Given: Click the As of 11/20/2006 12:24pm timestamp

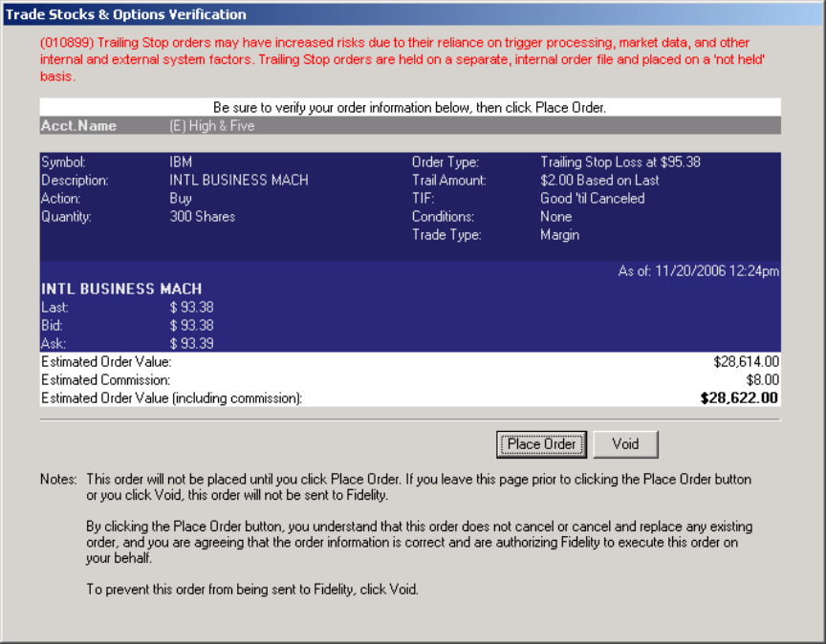Looking at the screenshot, I should tap(698, 271).
